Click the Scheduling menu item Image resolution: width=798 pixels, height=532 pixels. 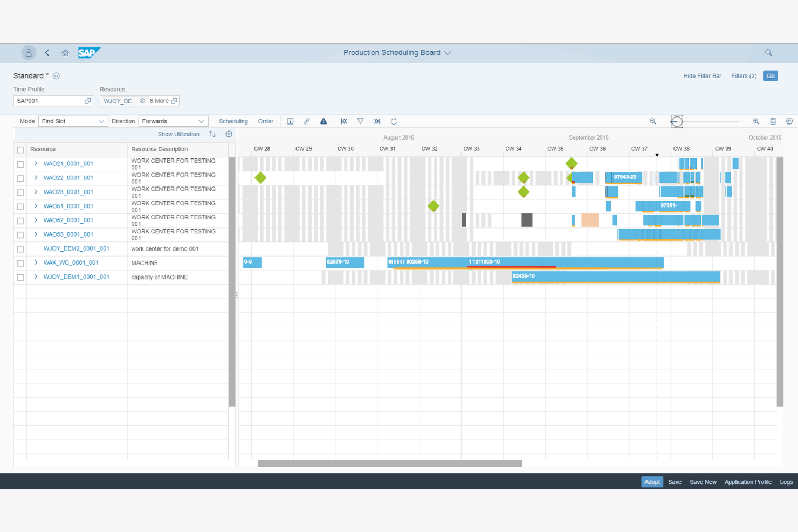click(x=233, y=121)
